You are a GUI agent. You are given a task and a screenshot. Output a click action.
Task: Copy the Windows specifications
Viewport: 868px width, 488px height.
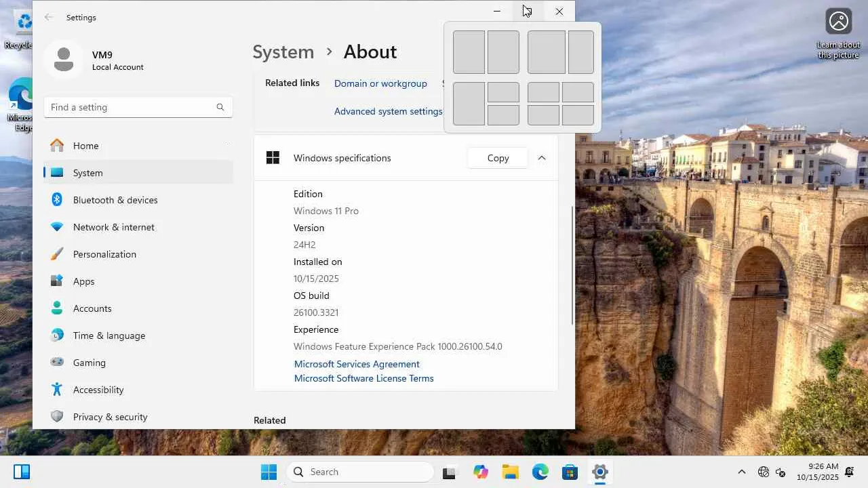[x=498, y=158]
